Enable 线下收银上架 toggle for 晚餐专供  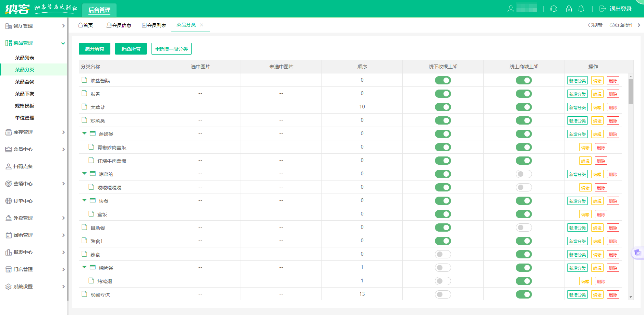coord(443,294)
